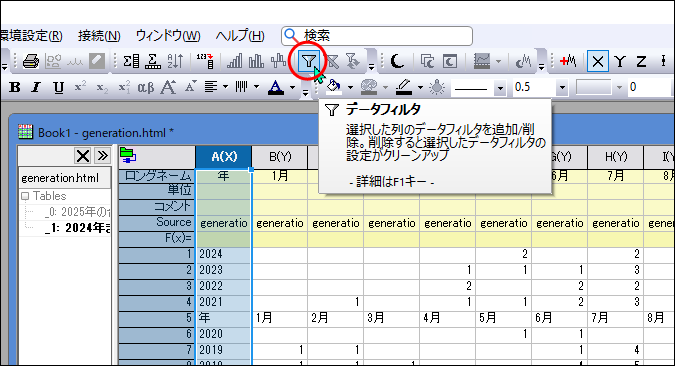The height and width of the screenshot is (366, 675).
Task: Open the fill color dropdown arrow
Action: [x=350, y=87]
